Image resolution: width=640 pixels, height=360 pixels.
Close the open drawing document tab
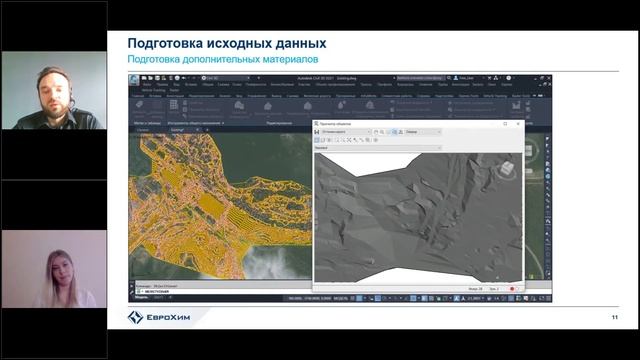coord(197,130)
